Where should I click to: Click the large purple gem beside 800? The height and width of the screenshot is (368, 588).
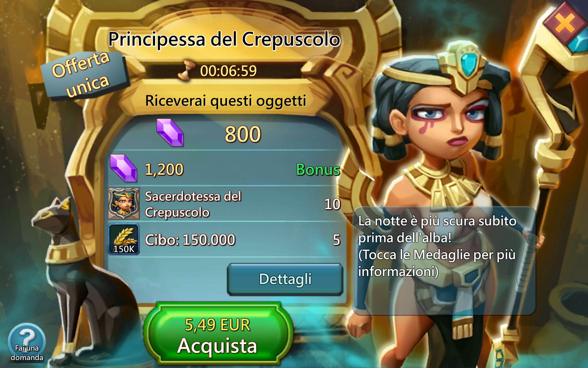pyautogui.click(x=170, y=132)
